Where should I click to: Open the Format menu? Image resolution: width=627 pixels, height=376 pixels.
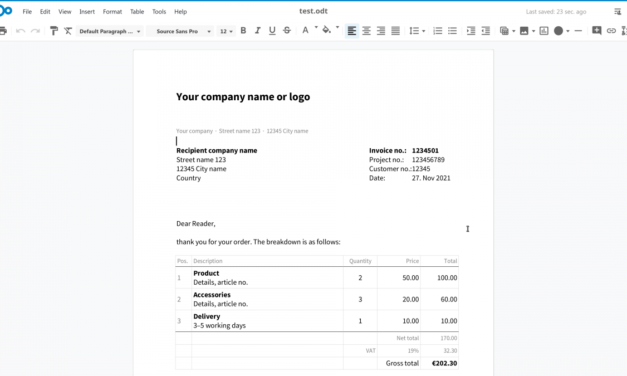tap(112, 12)
